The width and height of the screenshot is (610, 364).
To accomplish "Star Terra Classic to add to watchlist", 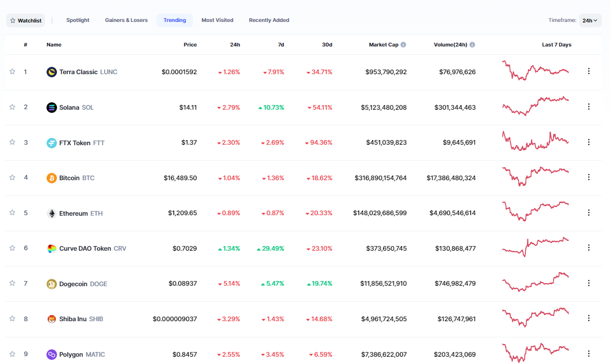I will tap(13, 72).
